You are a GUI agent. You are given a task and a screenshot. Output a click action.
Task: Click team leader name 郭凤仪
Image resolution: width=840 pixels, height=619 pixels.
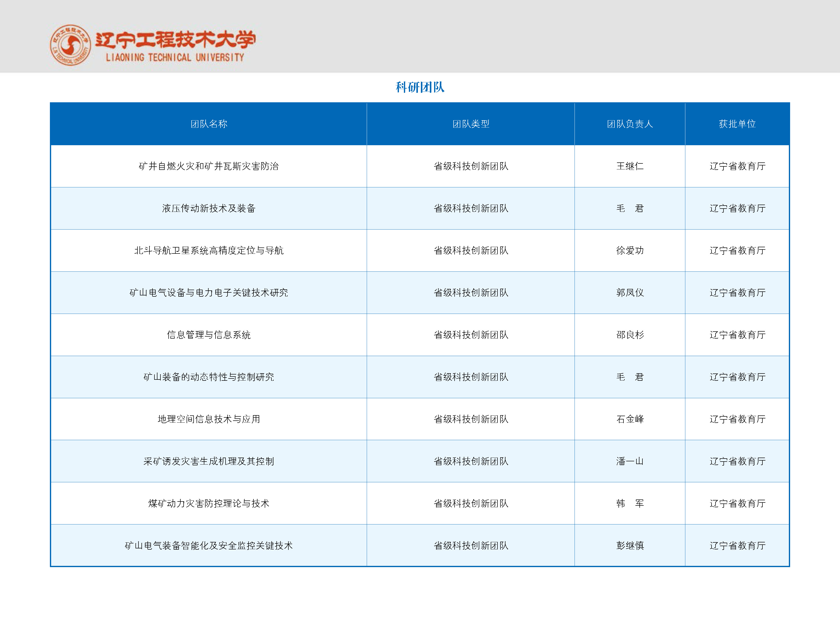point(630,293)
